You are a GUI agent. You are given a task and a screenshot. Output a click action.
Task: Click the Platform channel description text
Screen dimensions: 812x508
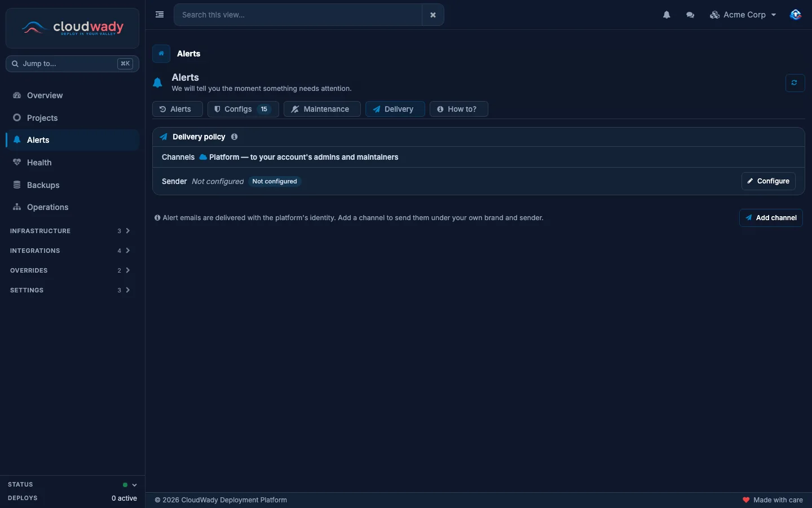(303, 157)
